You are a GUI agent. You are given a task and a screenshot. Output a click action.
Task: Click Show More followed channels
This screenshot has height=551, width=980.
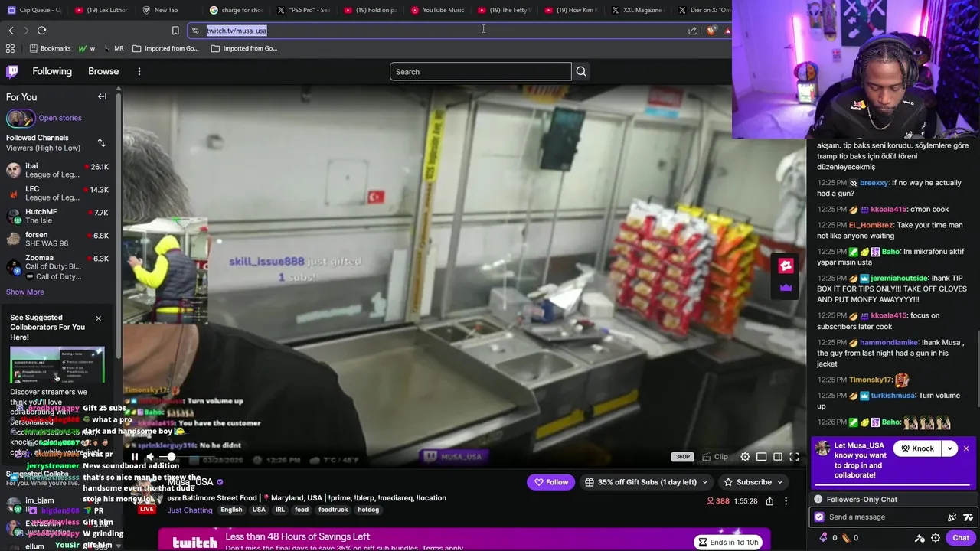point(25,292)
